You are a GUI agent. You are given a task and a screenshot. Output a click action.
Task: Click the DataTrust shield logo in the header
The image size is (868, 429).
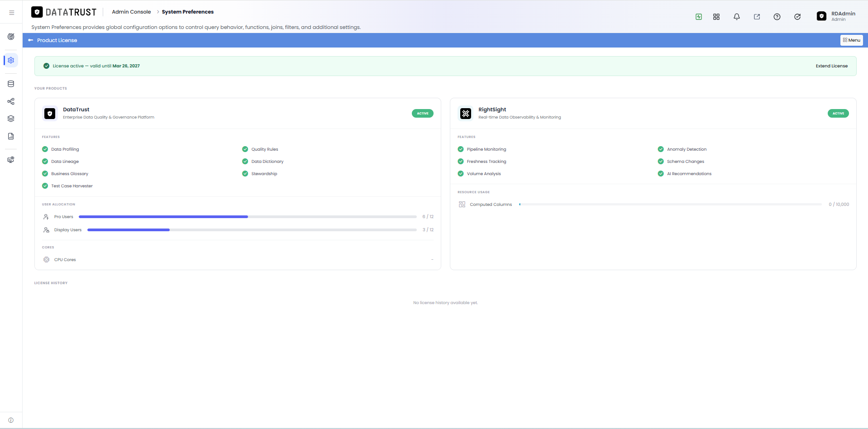click(37, 12)
